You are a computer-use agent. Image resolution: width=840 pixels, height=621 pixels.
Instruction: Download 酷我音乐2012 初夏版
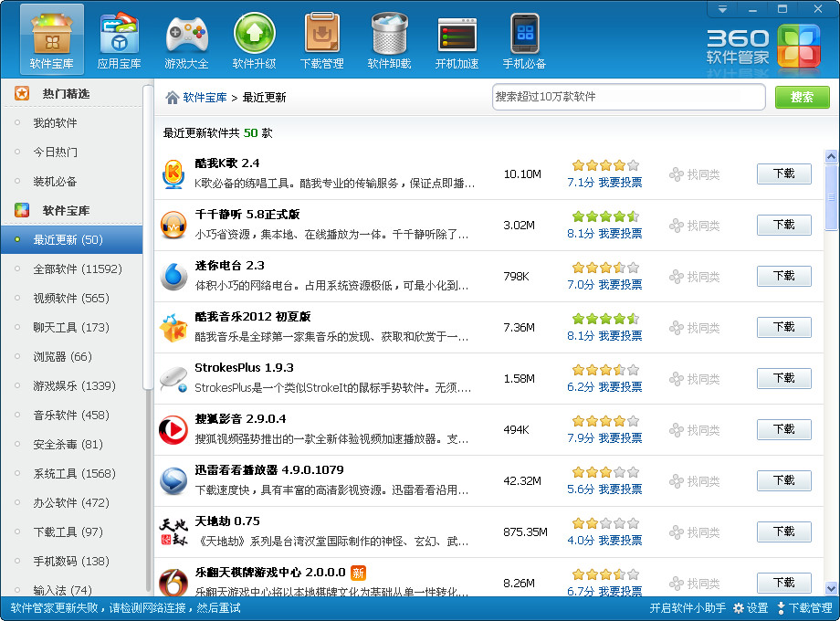click(x=783, y=327)
